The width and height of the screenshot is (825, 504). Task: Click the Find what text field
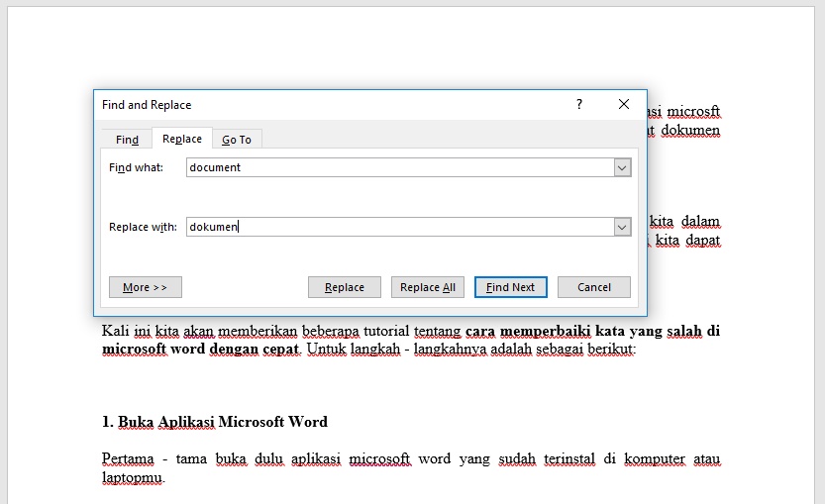399,167
